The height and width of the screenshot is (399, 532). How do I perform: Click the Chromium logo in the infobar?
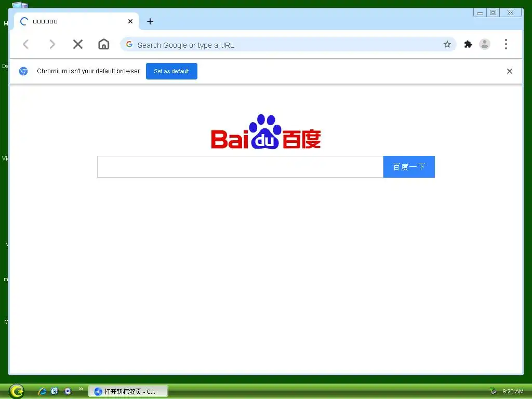23,71
